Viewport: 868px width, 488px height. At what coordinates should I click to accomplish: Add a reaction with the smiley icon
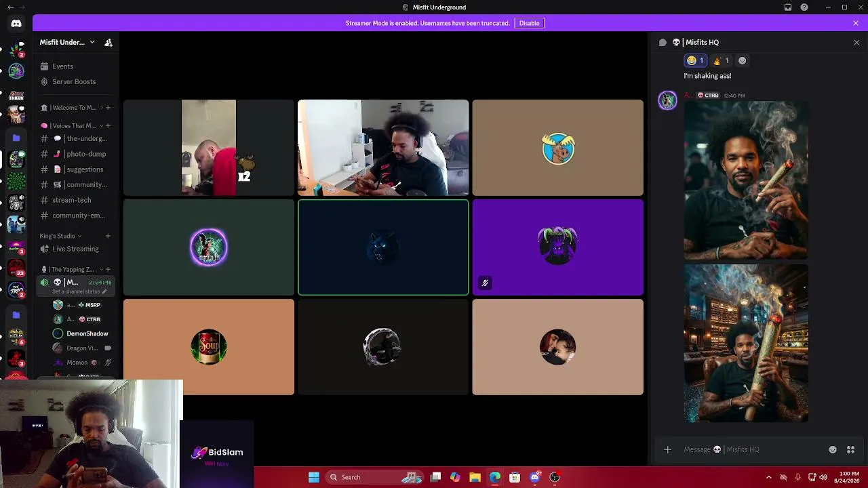click(x=742, y=61)
